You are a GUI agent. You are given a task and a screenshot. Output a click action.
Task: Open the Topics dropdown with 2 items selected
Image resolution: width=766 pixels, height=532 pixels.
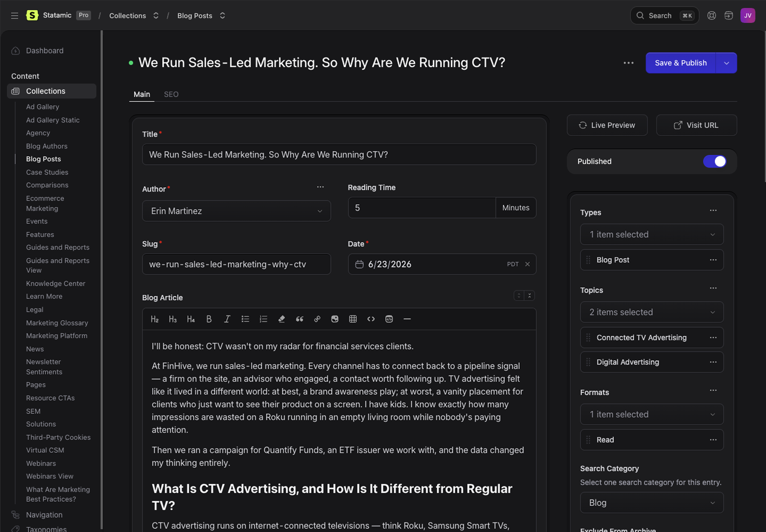[x=652, y=312]
